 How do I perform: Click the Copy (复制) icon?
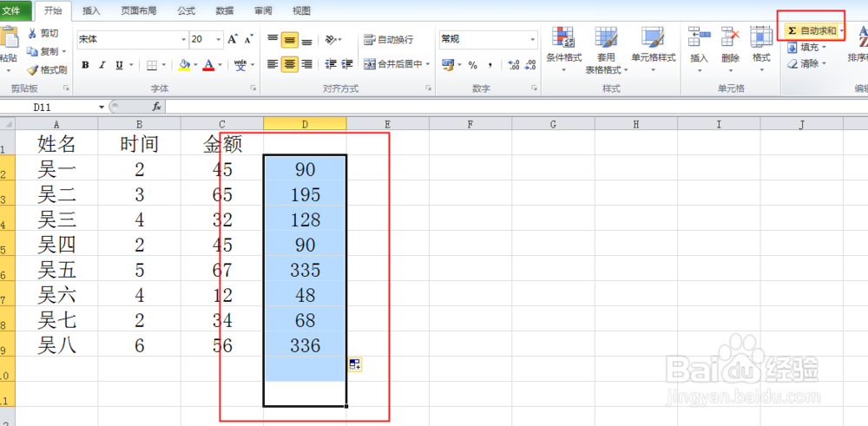32,51
